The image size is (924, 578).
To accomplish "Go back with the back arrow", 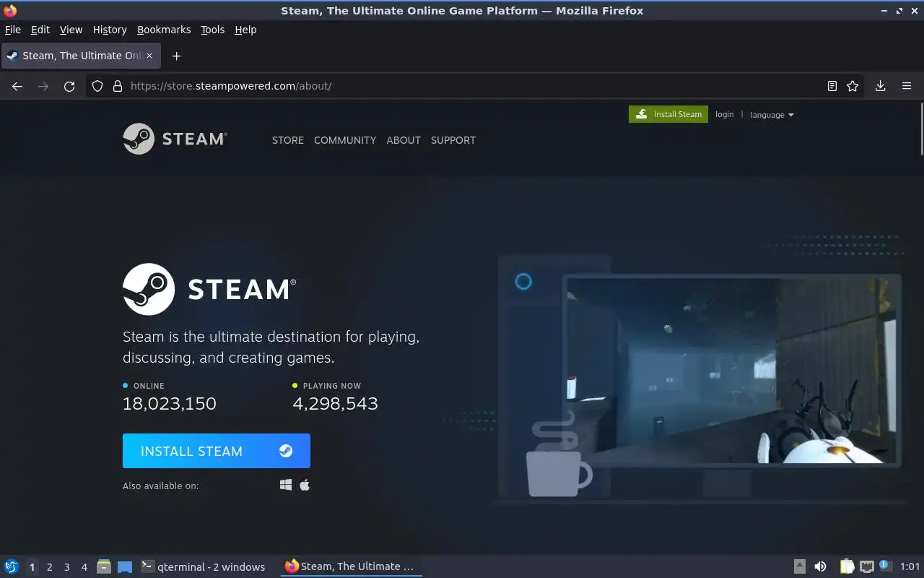I will (x=17, y=86).
